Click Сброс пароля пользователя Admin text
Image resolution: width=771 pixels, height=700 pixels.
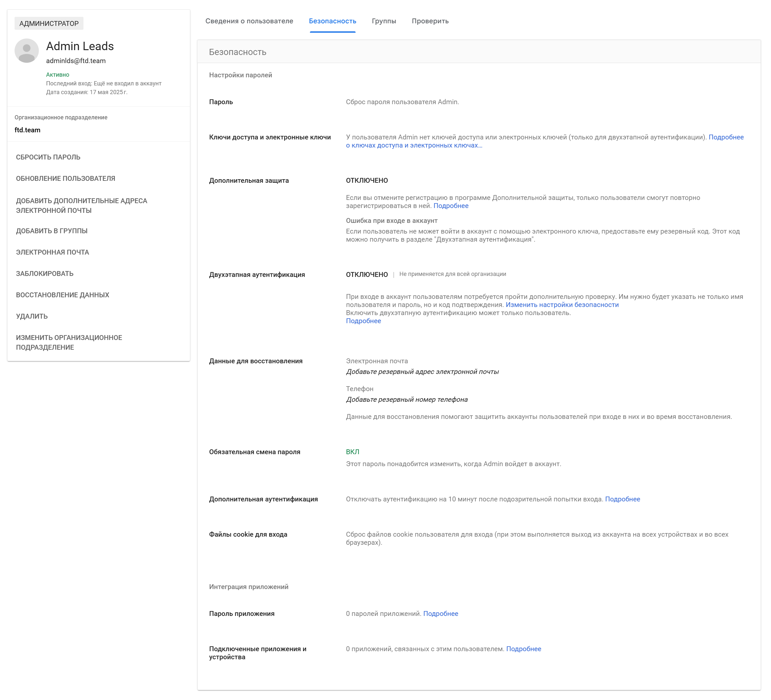pos(402,102)
